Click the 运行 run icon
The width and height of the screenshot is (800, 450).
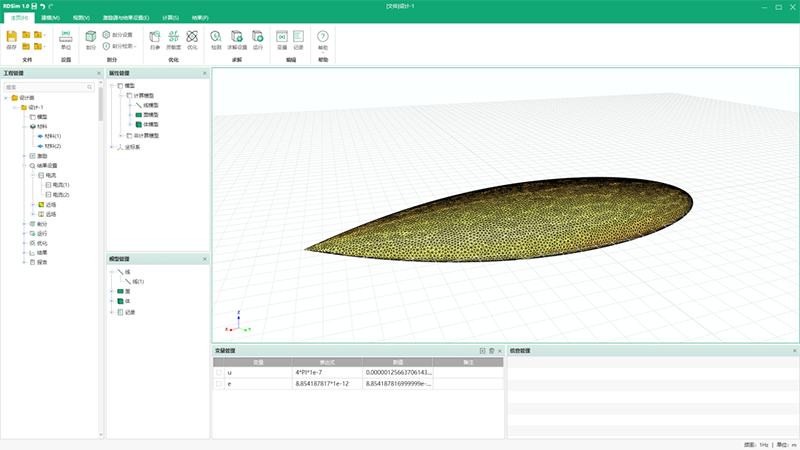(258, 38)
